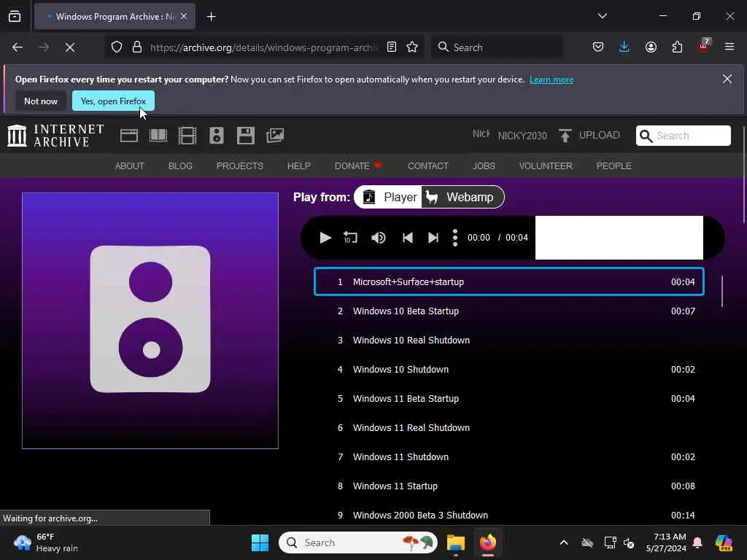Open the Images icon in Archive nav
747x560 pixels.
[x=275, y=136]
